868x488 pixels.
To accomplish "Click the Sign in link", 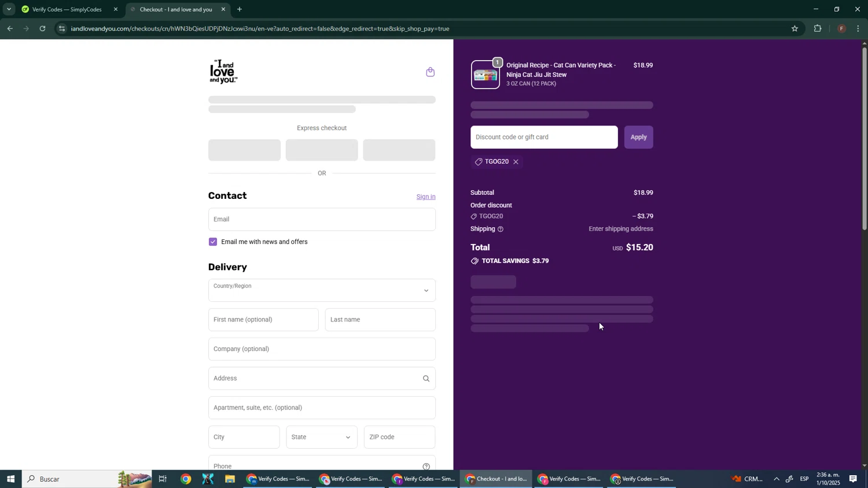I will coord(426,197).
